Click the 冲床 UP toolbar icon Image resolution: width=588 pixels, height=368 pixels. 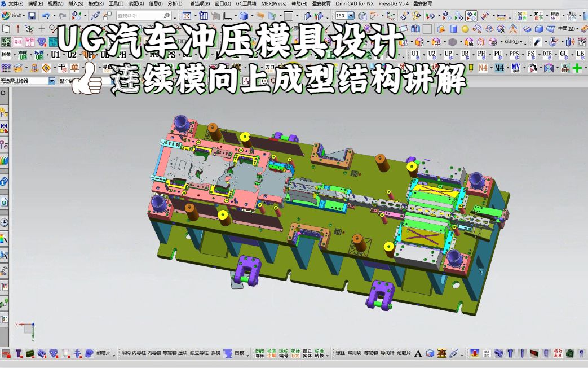(x=23, y=55)
